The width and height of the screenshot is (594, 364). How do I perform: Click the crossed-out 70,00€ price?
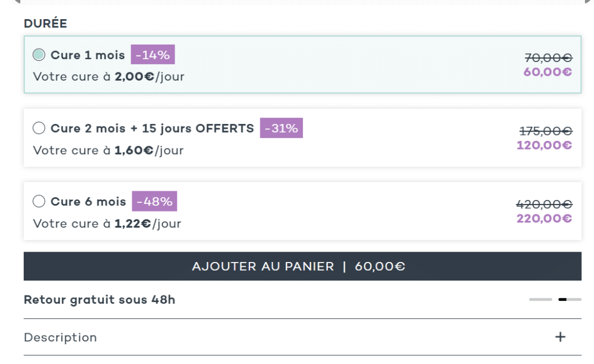[x=548, y=57]
